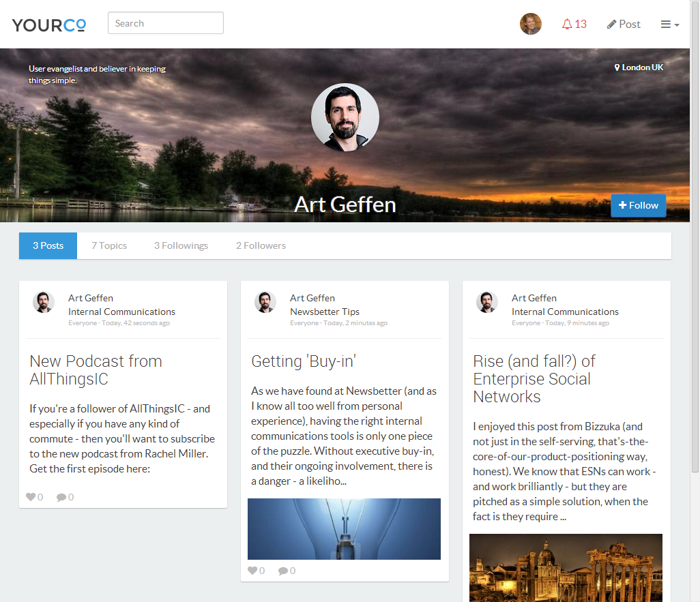Click the comment icon on Getting 'Buy-in' post
The width and height of the screenshot is (700, 602).
tap(284, 571)
